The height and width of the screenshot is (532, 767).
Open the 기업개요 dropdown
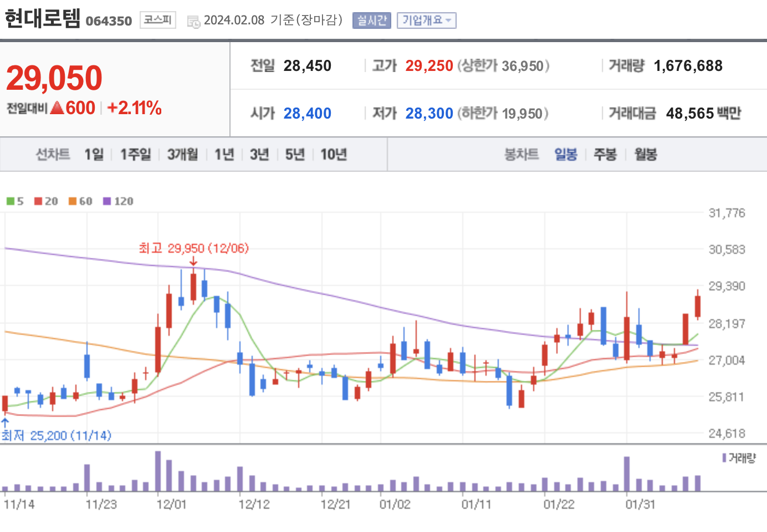pyautogui.click(x=426, y=21)
